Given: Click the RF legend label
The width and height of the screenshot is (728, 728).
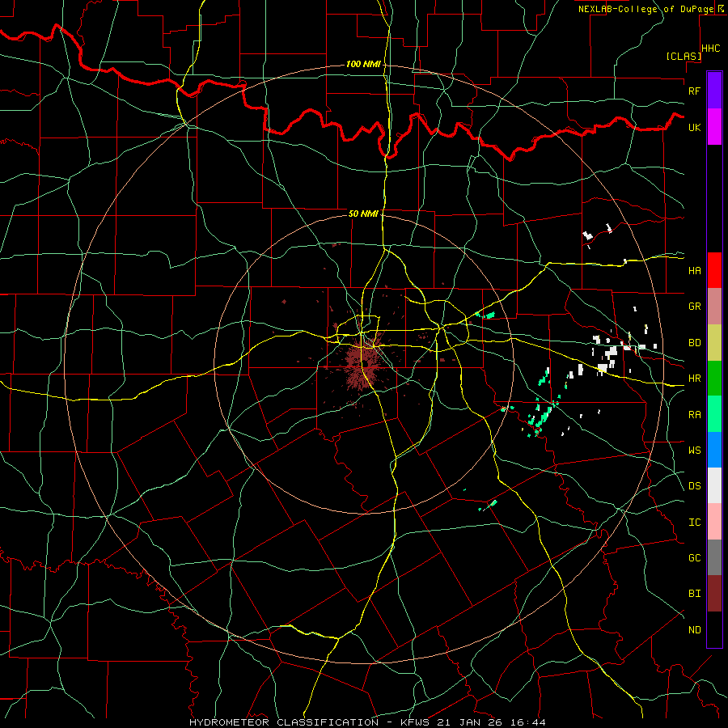Looking at the screenshot, I should pyautogui.click(x=694, y=91).
